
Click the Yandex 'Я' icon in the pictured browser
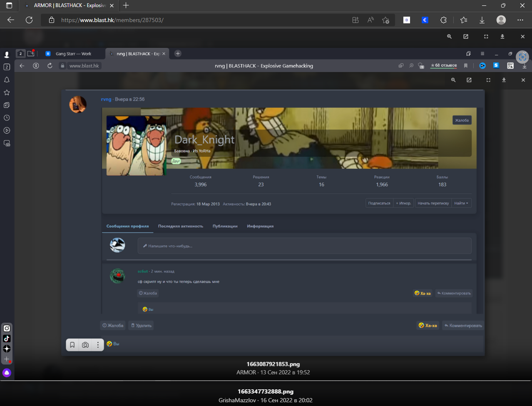36,66
